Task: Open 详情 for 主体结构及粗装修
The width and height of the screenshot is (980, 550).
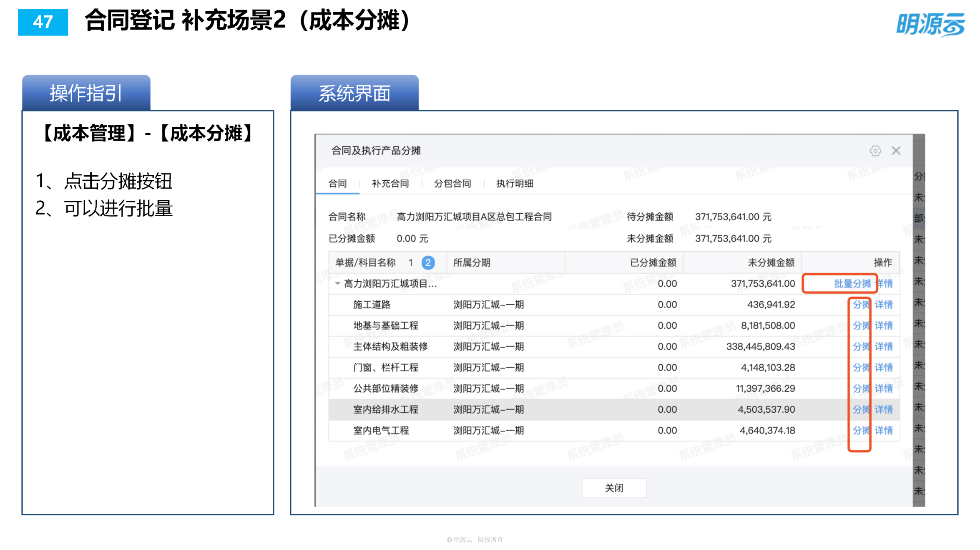Action: [x=883, y=346]
